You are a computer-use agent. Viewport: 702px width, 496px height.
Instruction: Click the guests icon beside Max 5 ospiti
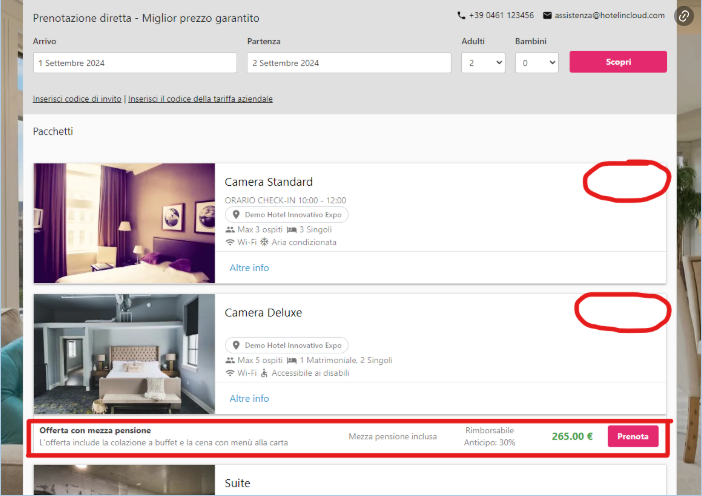(230, 360)
